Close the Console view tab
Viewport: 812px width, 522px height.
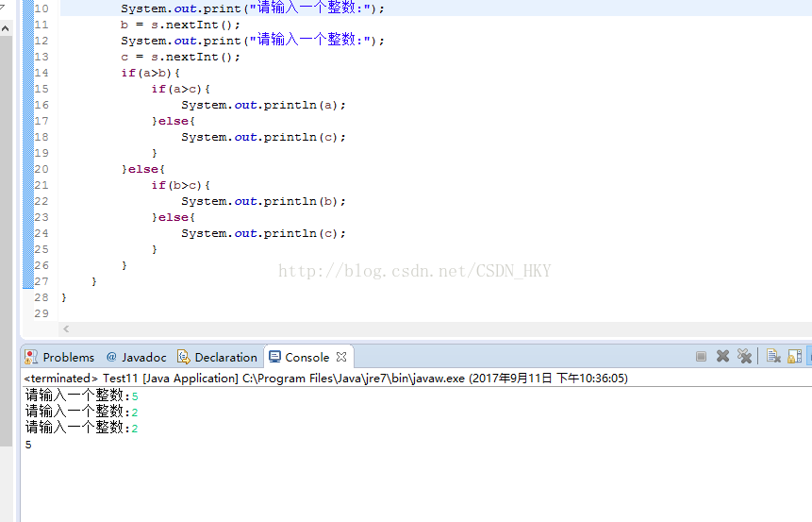click(340, 357)
